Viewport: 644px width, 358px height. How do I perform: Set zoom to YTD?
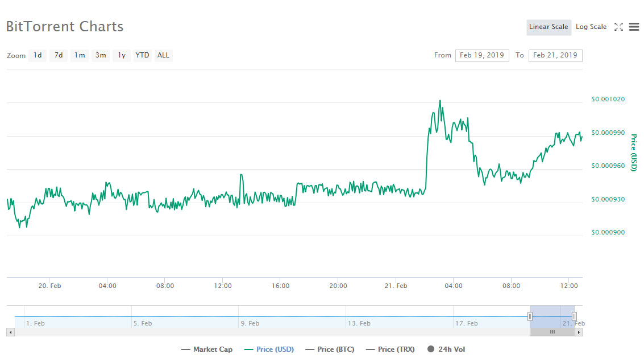[143, 55]
